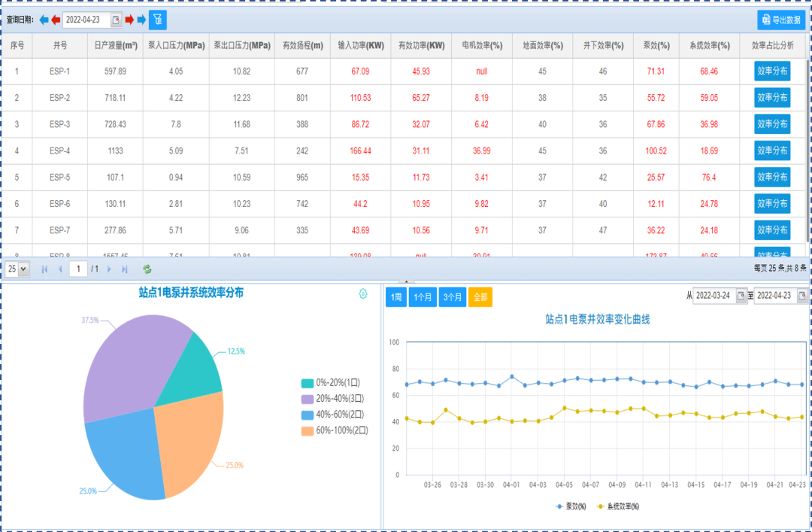Open calendar dropdown for query date 2022-04-23
This screenshot has height=532, width=812.
click(x=116, y=20)
